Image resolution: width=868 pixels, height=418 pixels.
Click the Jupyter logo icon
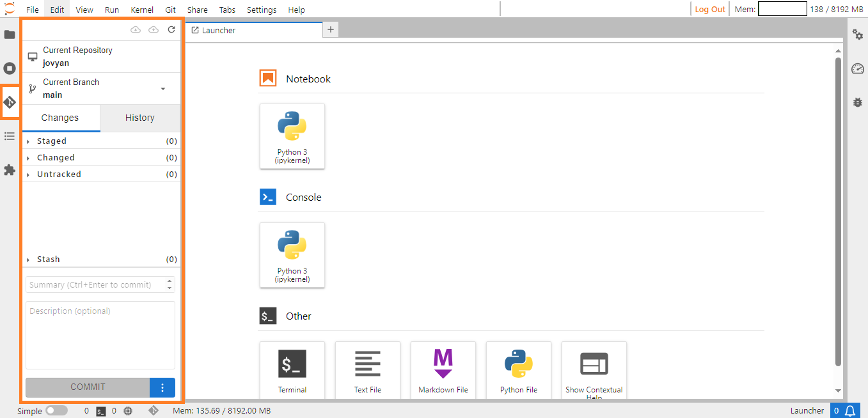point(10,9)
